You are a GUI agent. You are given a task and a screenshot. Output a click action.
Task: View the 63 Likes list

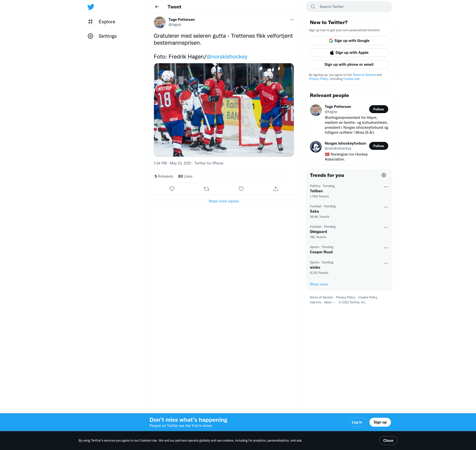(185, 176)
